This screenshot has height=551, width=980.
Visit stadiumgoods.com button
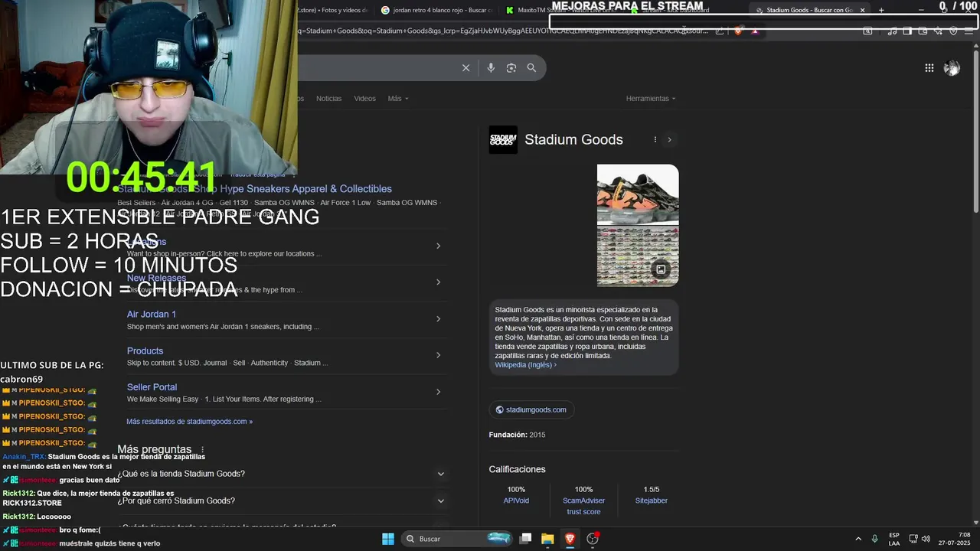pyautogui.click(x=531, y=410)
